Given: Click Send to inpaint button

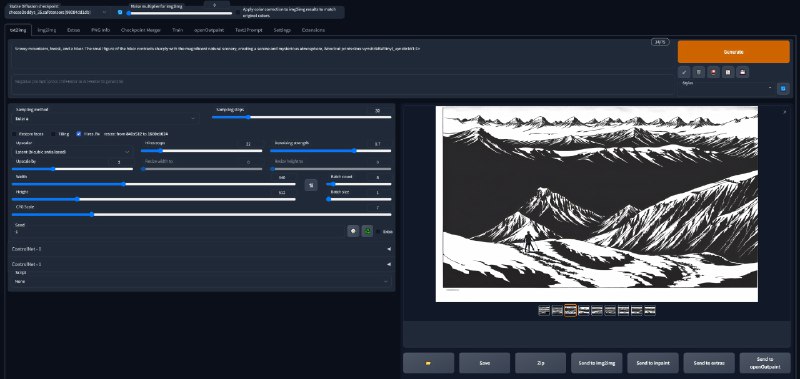Looking at the screenshot, I should 653,363.
